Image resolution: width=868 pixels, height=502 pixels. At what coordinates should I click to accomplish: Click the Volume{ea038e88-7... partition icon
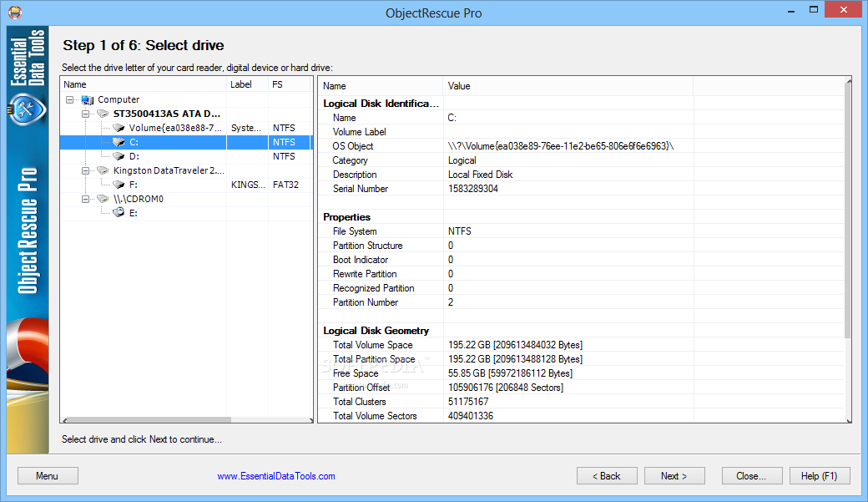tap(119, 128)
